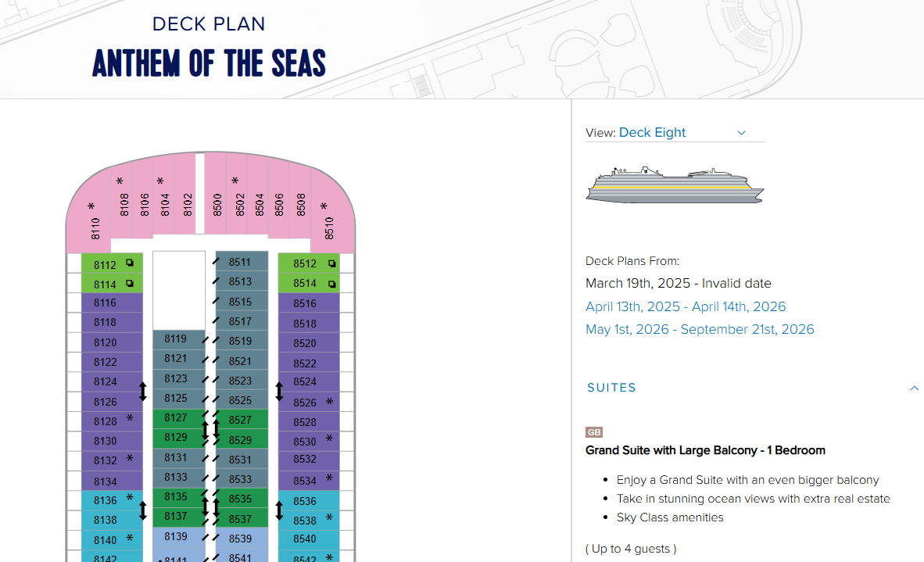Select stateroom 8112 on deck map

point(112,264)
